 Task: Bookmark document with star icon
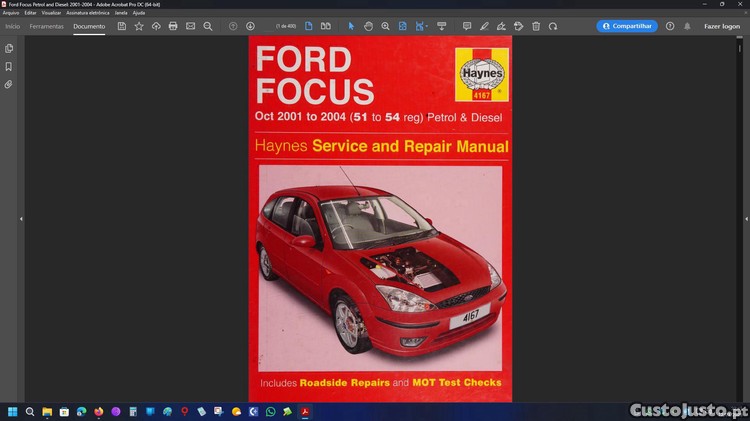[139, 26]
